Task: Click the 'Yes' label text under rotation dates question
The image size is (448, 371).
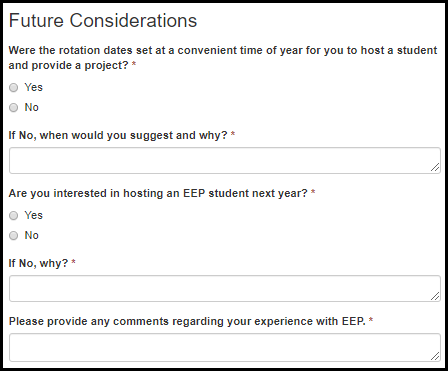Action: [x=33, y=87]
